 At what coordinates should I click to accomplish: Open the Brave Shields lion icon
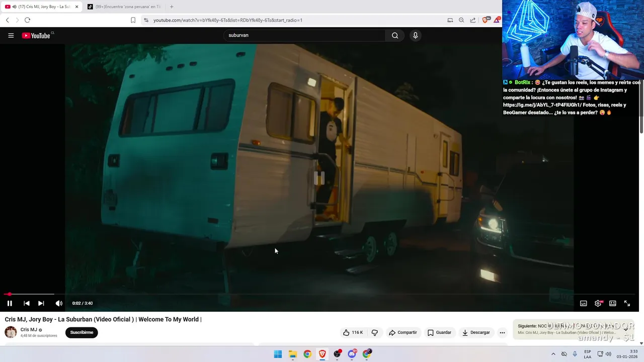coord(485,20)
